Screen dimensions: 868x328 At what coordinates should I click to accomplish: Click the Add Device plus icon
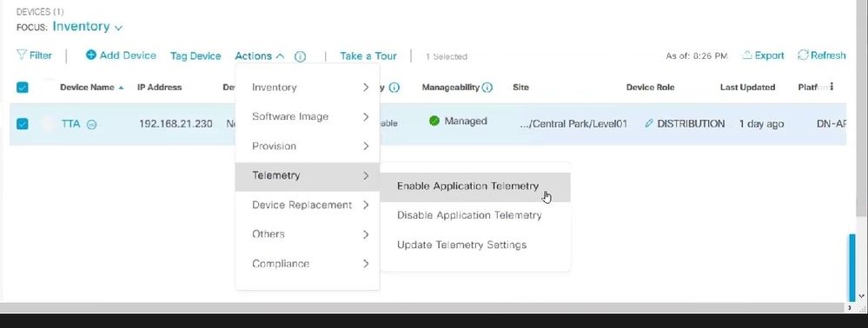[x=90, y=55]
